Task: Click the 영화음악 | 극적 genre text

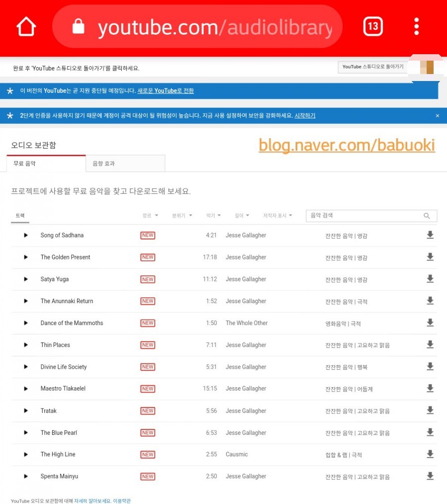Action: (343, 324)
